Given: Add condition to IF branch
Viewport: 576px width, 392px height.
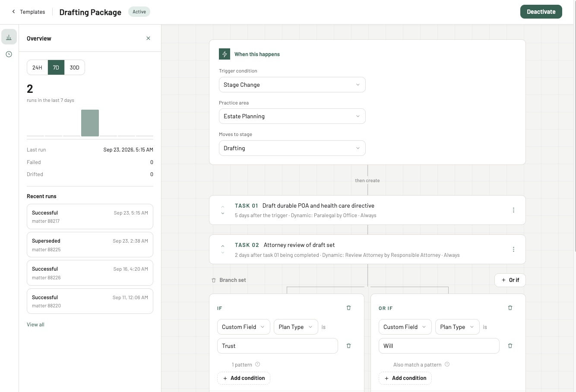Looking at the screenshot, I should [x=244, y=378].
